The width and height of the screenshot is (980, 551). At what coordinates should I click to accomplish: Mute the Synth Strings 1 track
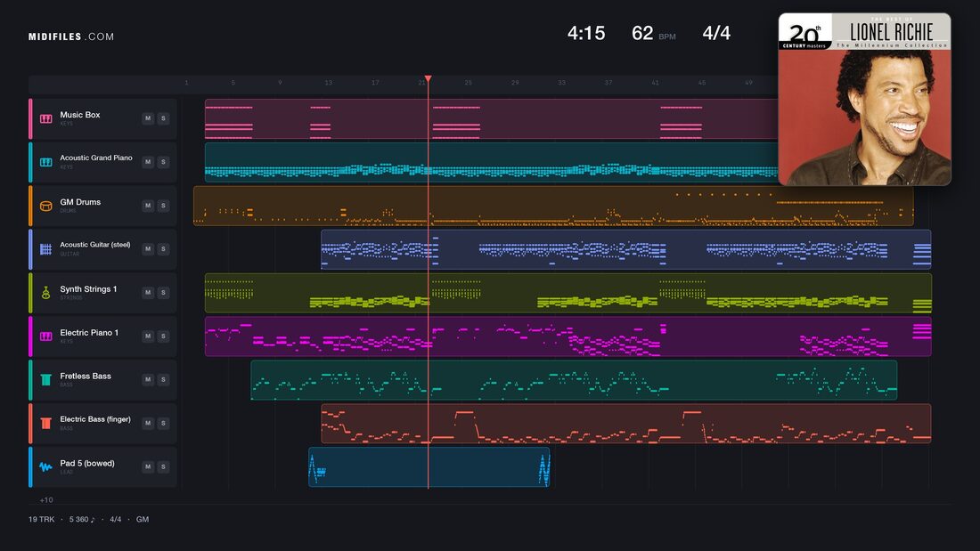pyautogui.click(x=148, y=292)
